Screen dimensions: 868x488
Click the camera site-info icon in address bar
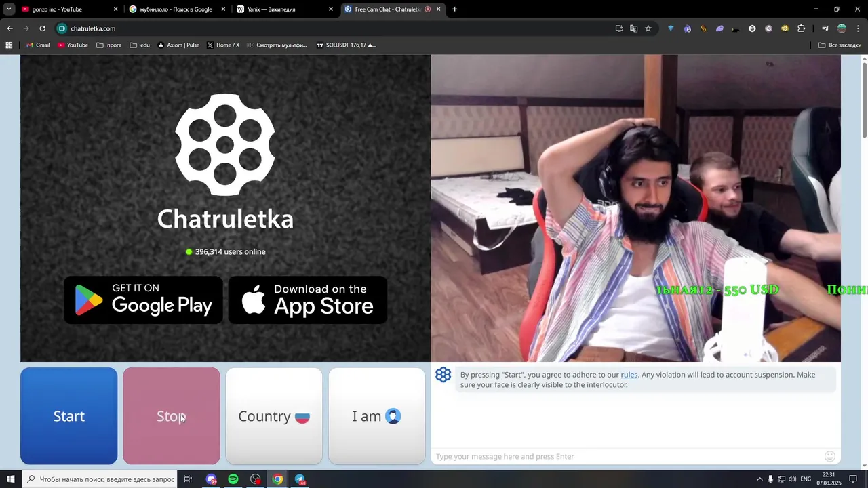[62, 28]
